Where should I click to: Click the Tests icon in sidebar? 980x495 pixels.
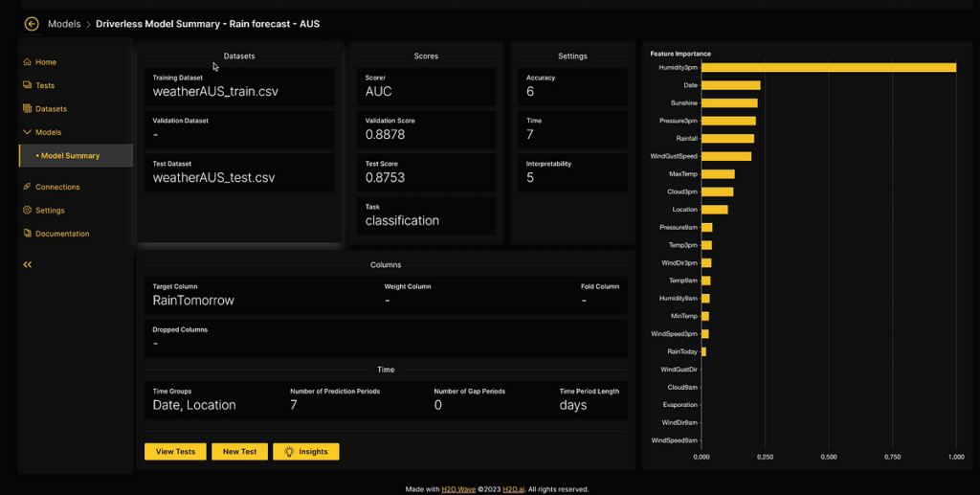click(27, 85)
